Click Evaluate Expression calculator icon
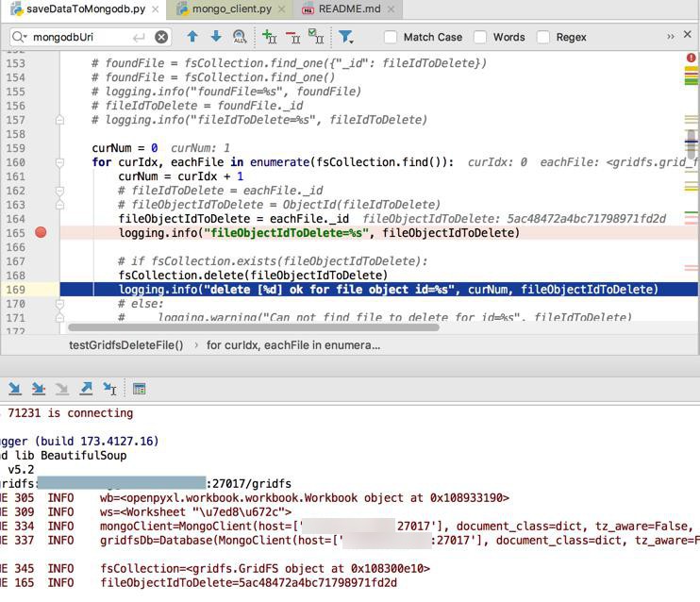Viewport: 700px width, 602px height. point(140,389)
